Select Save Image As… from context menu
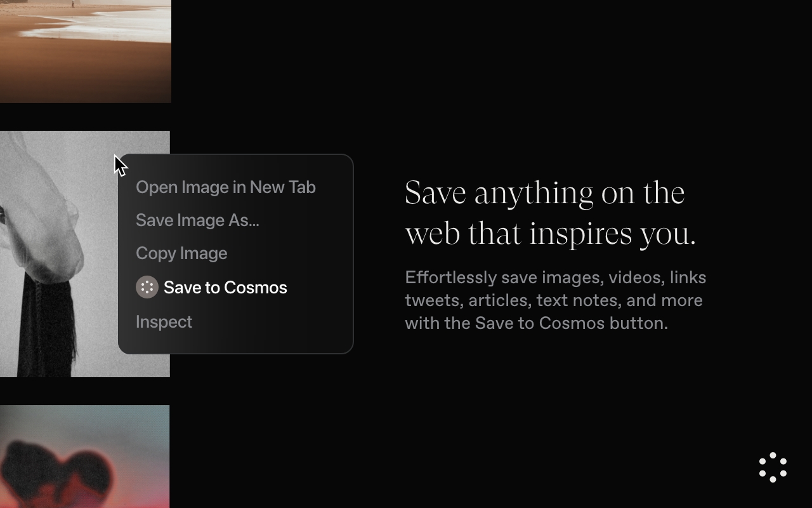Screen dimensions: 812x508 click(197, 220)
